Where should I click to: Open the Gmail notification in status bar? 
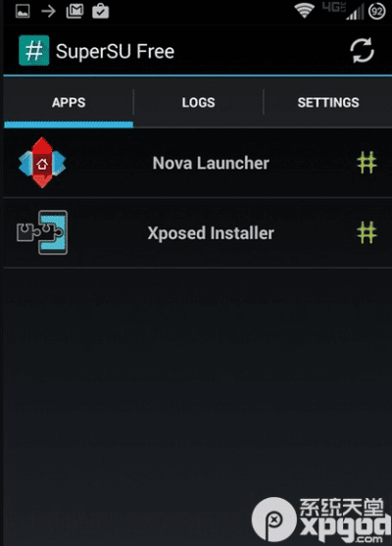coord(74,11)
